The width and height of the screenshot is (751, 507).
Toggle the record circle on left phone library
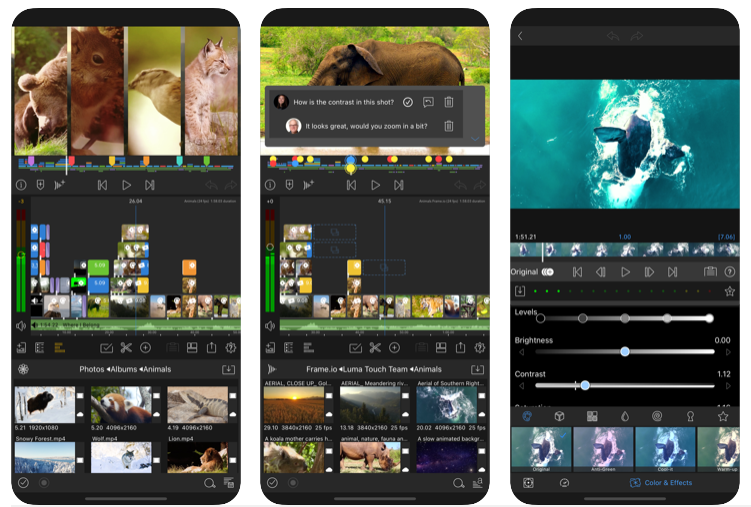point(44,483)
